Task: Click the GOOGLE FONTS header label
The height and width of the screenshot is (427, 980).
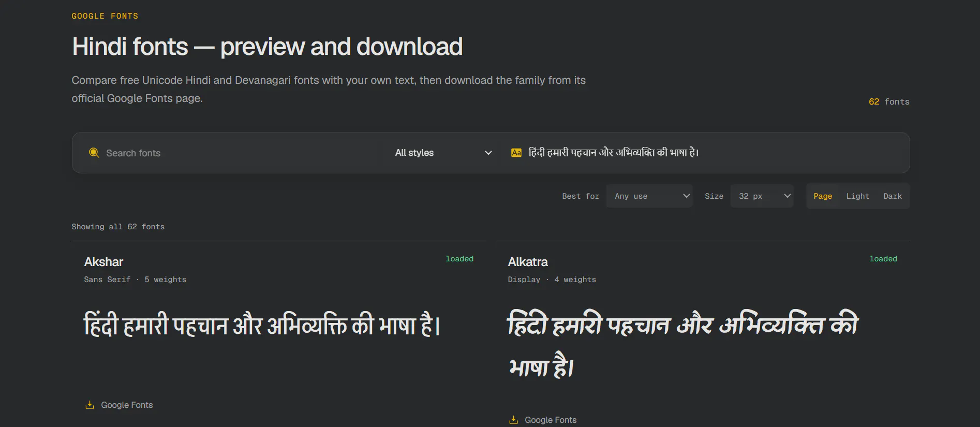Action: click(105, 16)
